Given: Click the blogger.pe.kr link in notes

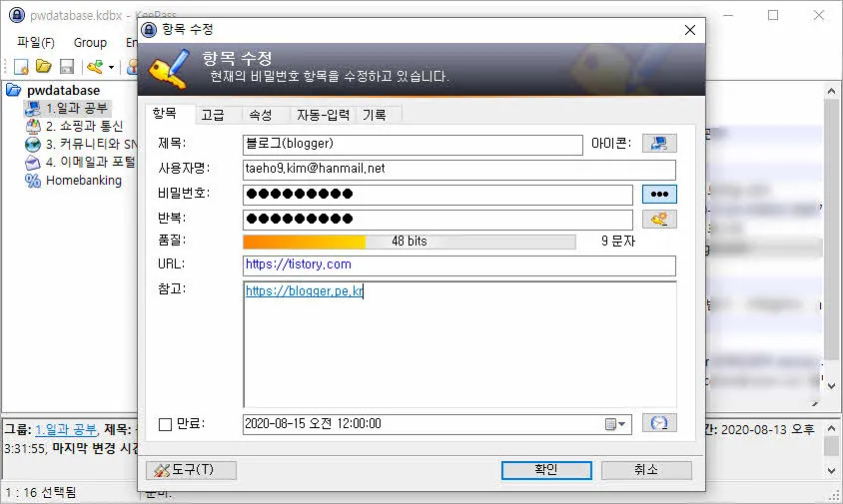Looking at the screenshot, I should (x=305, y=291).
